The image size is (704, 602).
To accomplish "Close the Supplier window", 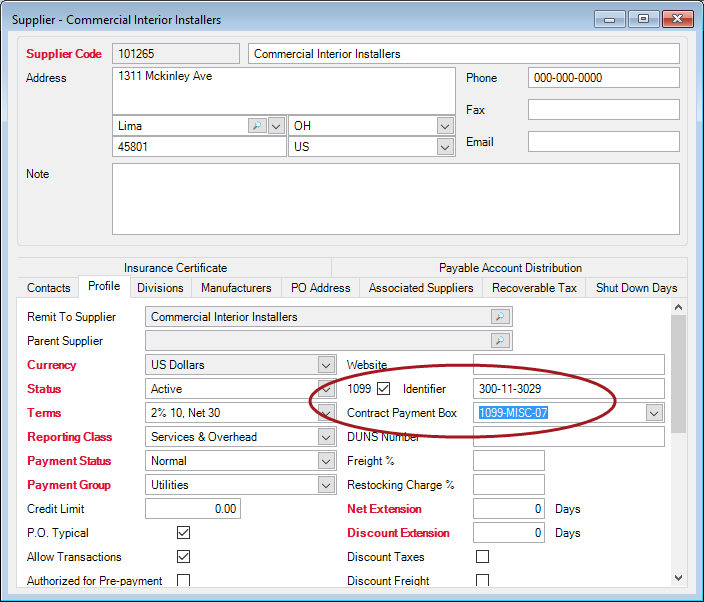I will (x=678, y=19).
